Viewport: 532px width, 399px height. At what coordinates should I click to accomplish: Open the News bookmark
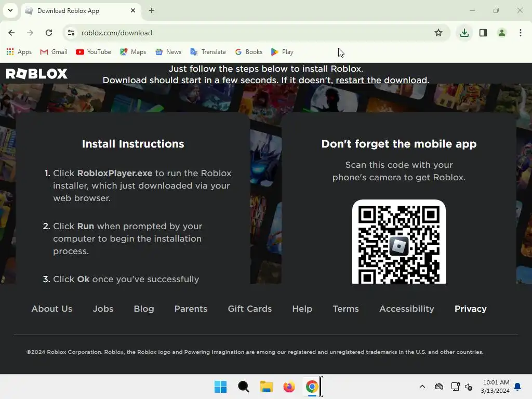[168, 52]
